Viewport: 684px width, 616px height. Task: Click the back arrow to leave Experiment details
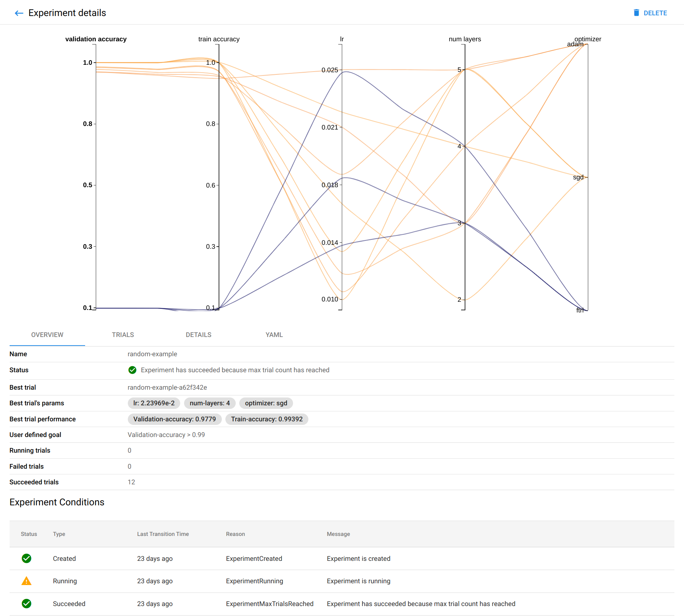19,13
